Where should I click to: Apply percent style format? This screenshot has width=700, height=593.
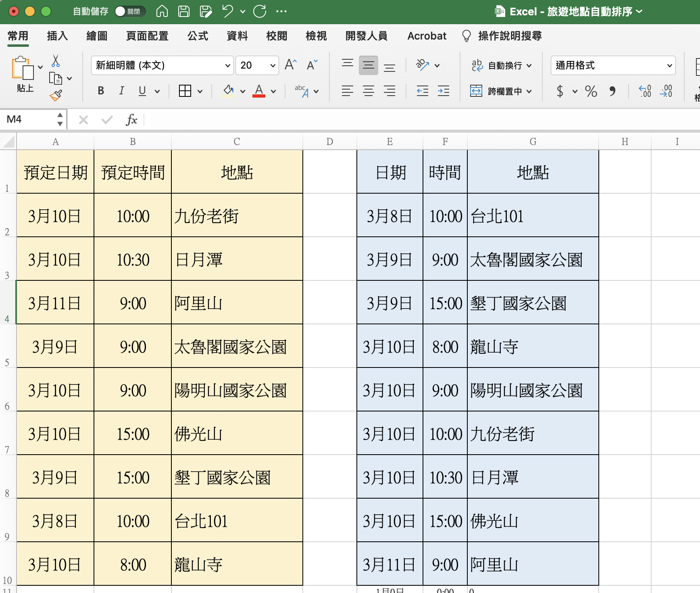591,91
